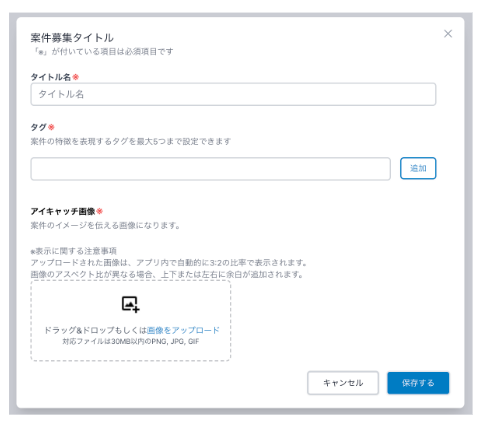Viewport: 480px width, 427px height.
Task: Click the tag entry input field
Action: click(x=210, y=169)
